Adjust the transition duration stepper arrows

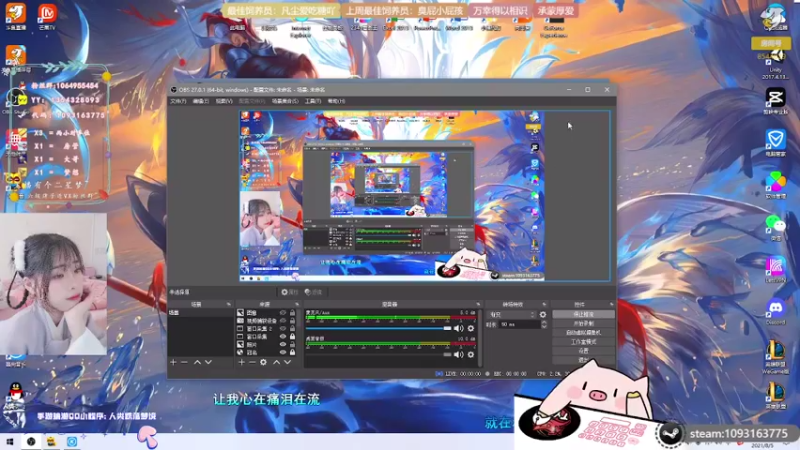(x=543, y=324)
